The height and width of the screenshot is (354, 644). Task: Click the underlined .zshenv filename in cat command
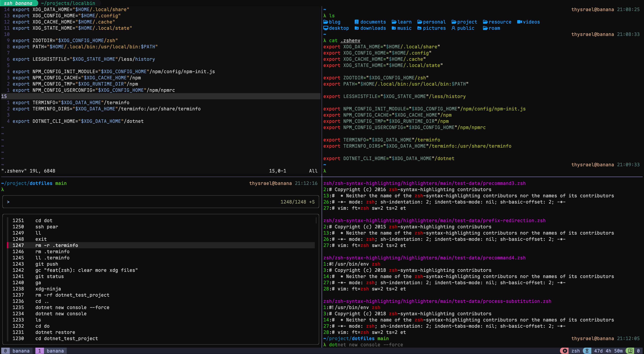tap(350, 41)
